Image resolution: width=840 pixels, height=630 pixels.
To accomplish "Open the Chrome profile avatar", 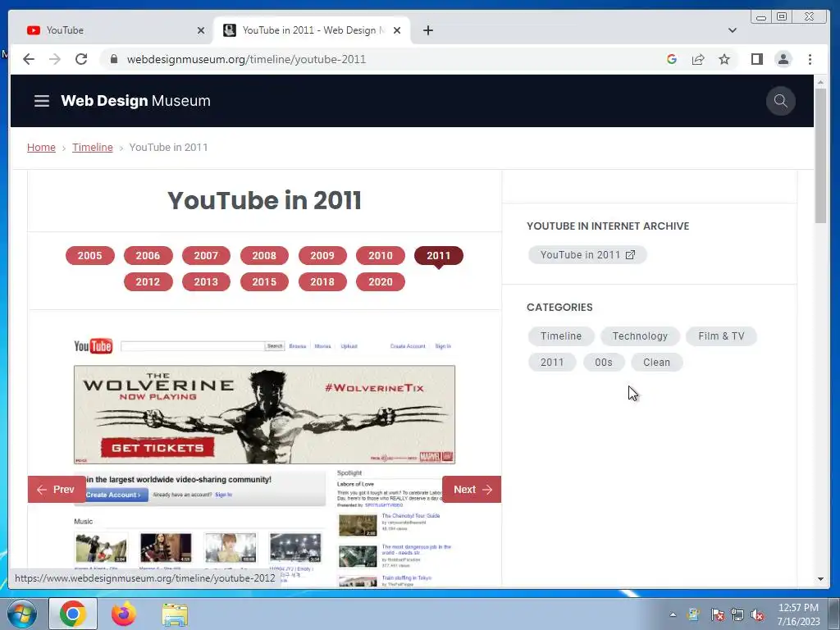I will (x=783, y=59).
